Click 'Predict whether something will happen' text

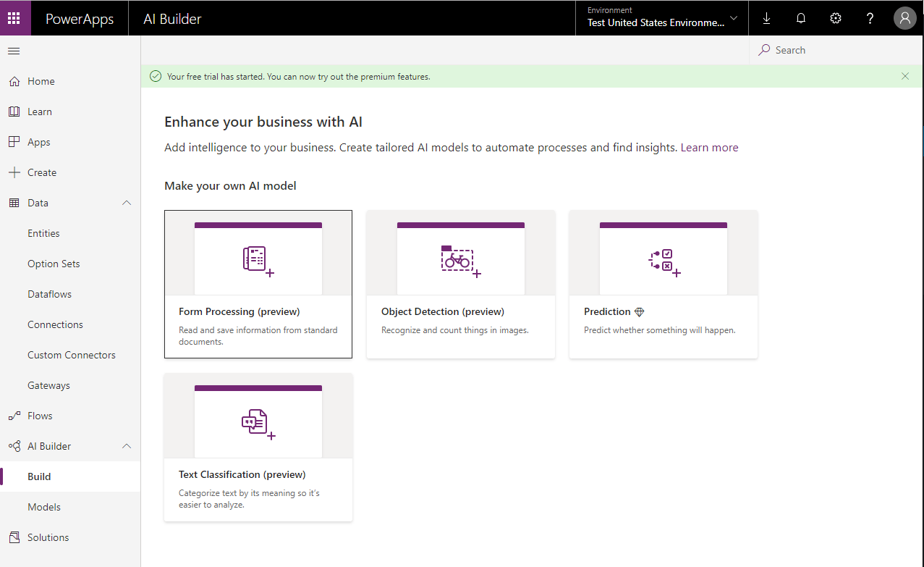660,330
